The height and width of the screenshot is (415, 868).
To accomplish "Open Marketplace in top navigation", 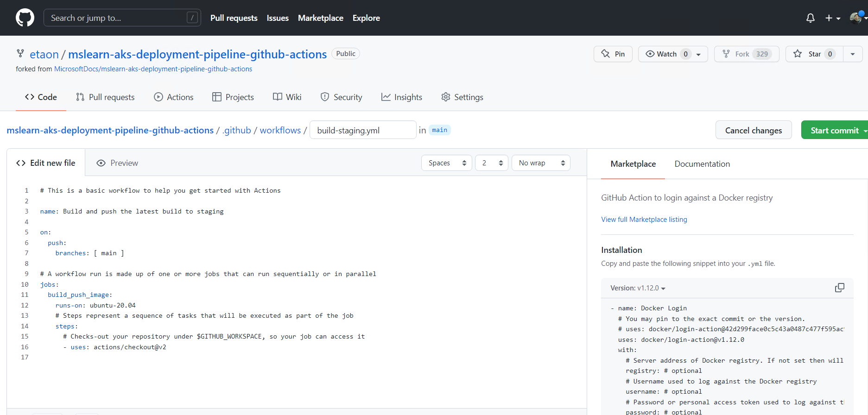I will (x=321, y=18).
